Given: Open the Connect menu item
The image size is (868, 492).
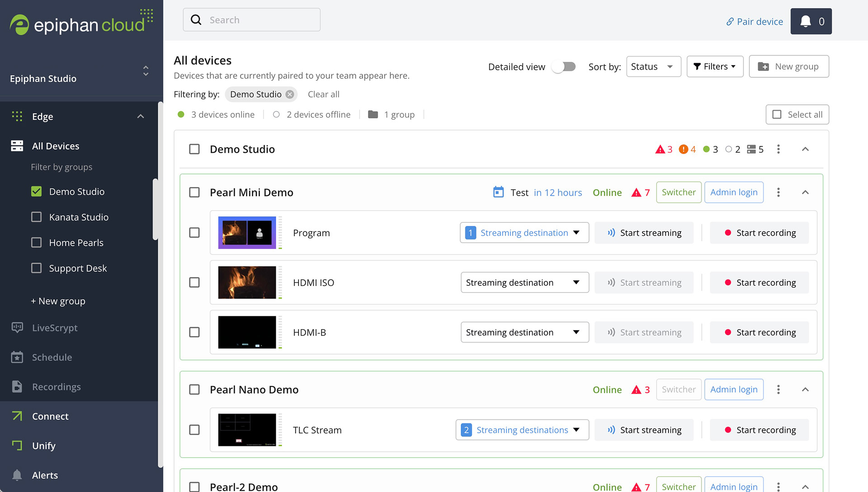Looking at the screenshot, I should pyautogui.click(x=50, y=416).
